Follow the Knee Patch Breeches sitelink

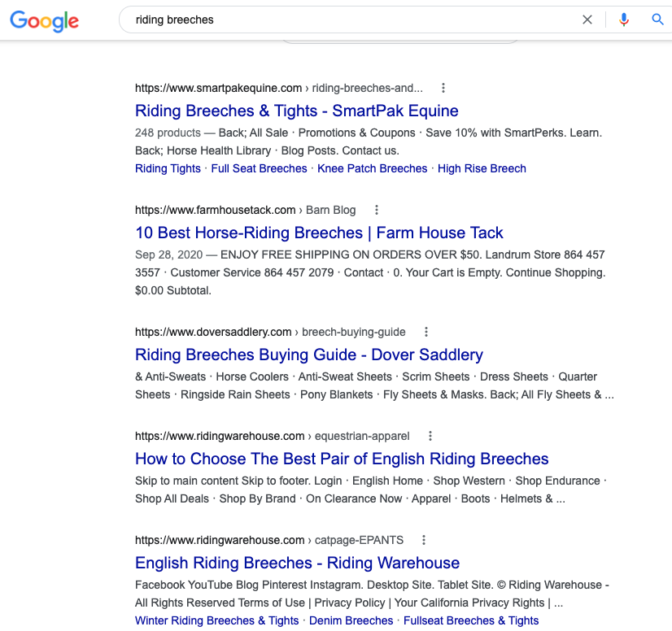[x=372, y=168]
